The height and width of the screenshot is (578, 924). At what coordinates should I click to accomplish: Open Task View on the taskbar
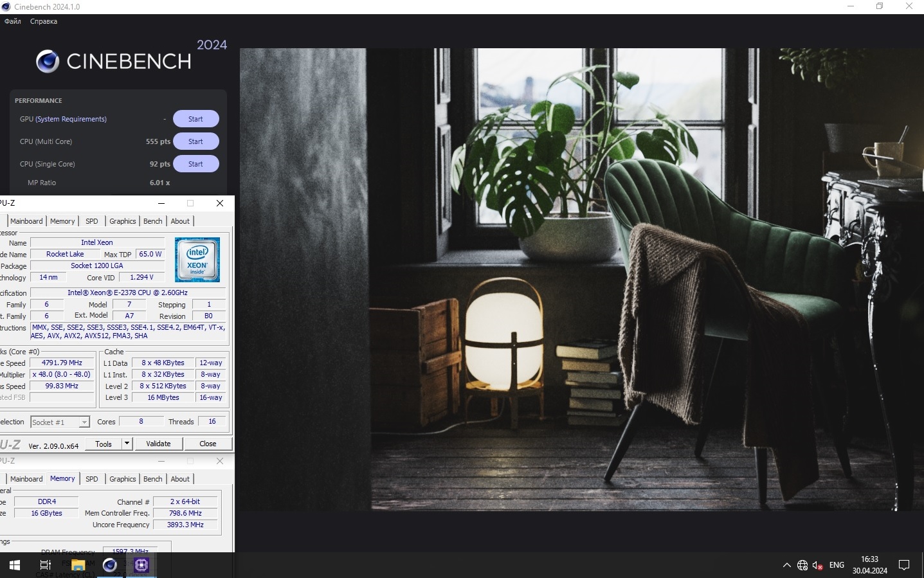[45, 565]
